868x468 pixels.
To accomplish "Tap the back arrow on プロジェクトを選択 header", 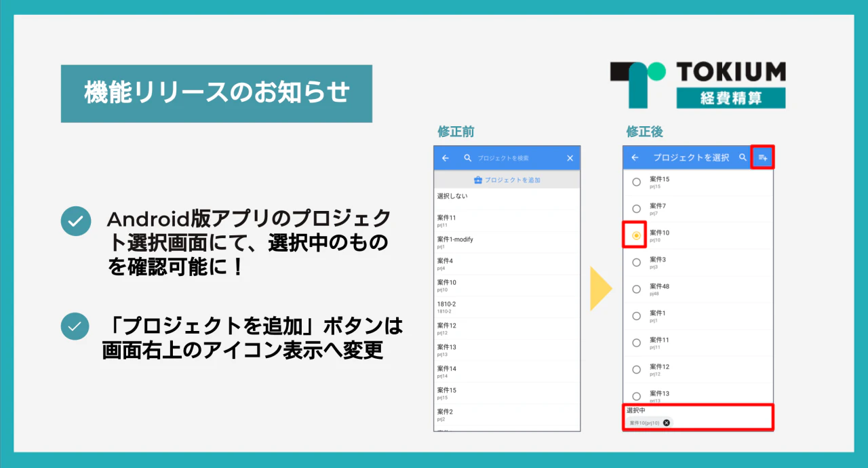I will [635, 157].
